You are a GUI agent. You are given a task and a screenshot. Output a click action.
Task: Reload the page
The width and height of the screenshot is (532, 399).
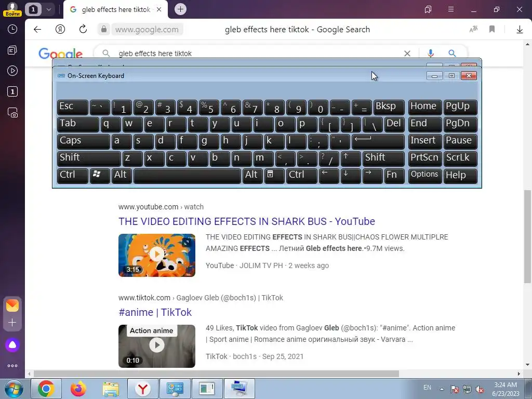point(83,29)
